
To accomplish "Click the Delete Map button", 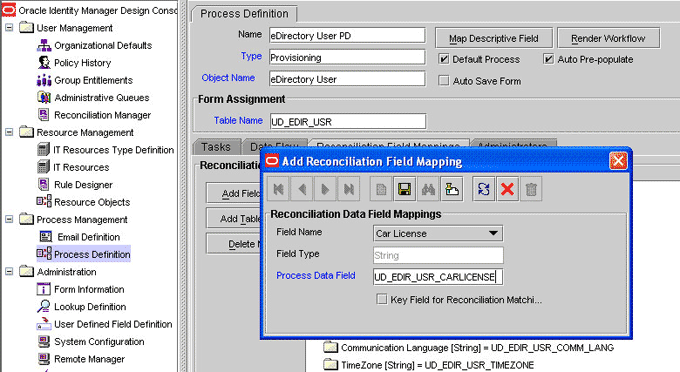I will 233,244.
